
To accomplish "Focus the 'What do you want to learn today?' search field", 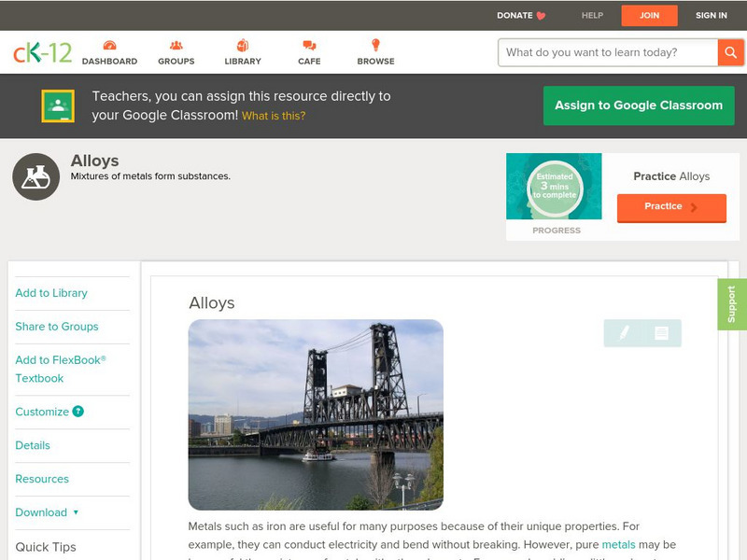I will pyautogui.click(x=608, y=52).
